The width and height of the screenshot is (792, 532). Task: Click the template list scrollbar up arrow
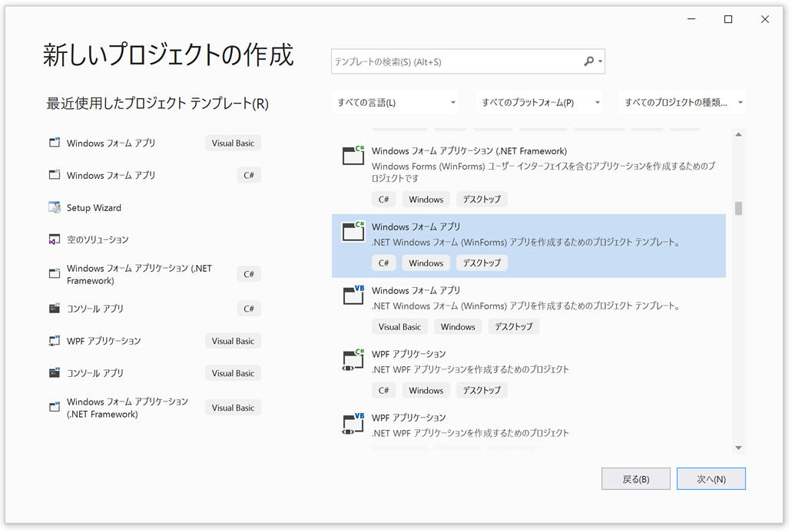tap(738, 134)
